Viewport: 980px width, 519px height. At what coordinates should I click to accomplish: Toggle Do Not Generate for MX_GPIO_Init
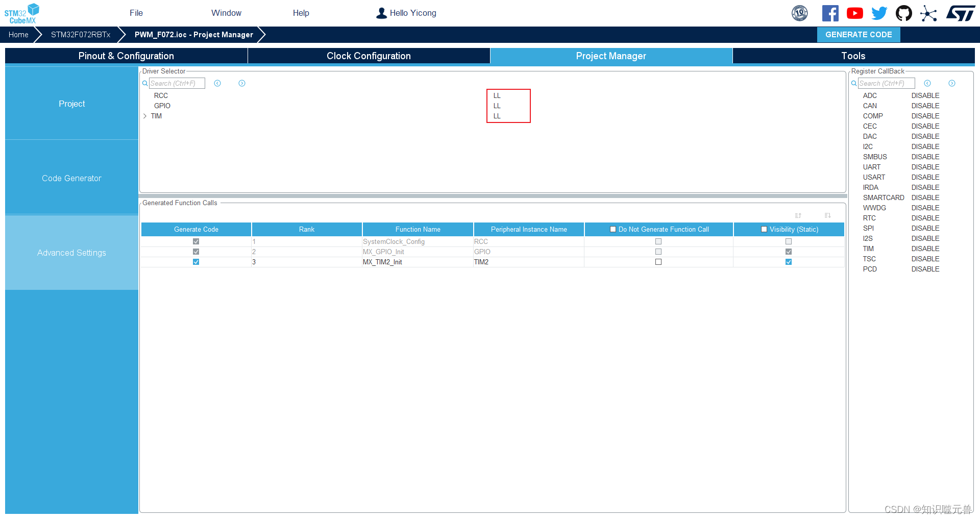coord(658,252)
